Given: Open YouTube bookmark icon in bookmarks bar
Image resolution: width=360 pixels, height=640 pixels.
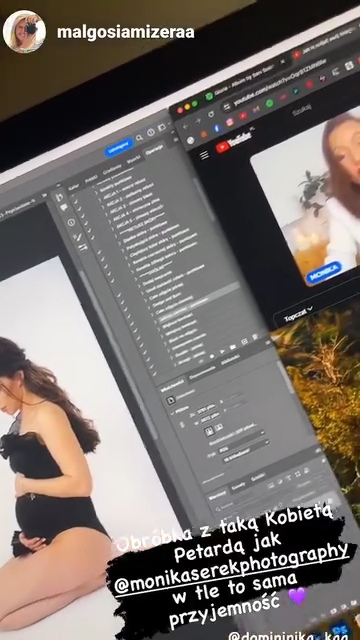Looking at the screenshot, I should (243, 116).
